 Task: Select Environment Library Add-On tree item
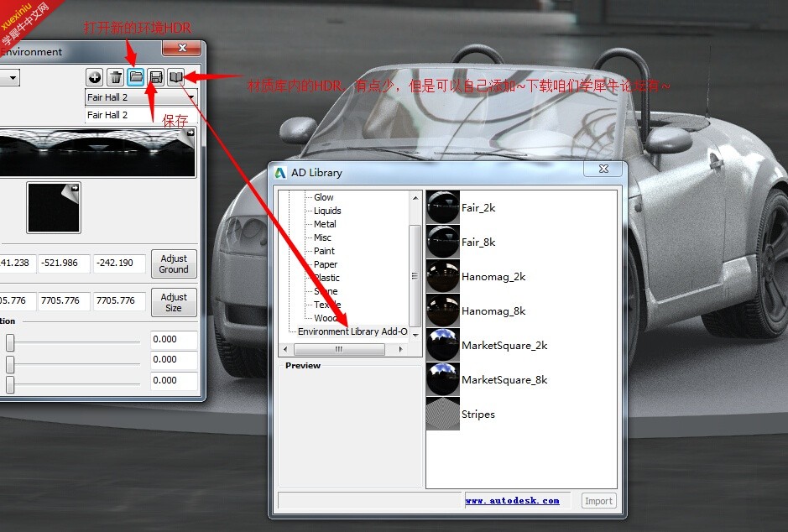tap(352, 331)
